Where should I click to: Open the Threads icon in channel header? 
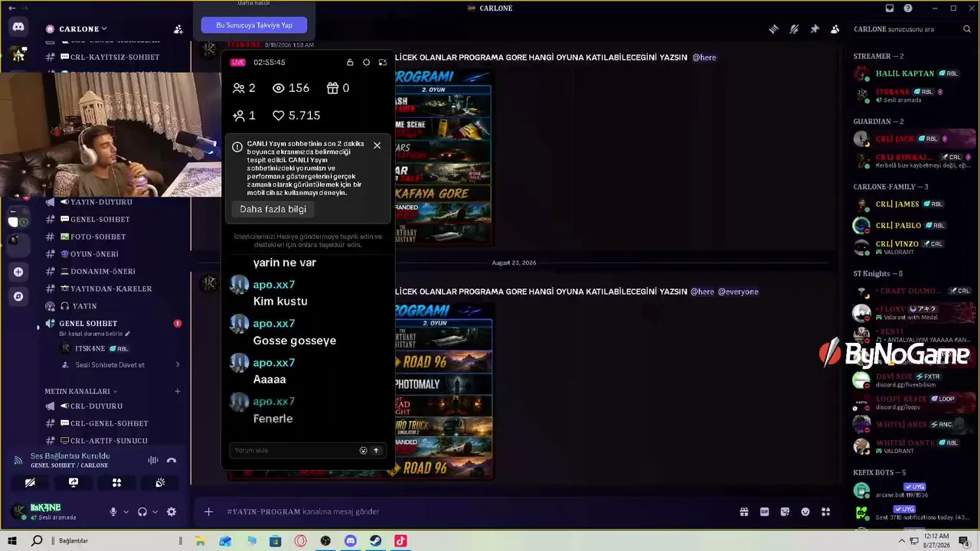pyautogui.click(x=774, y=29)
